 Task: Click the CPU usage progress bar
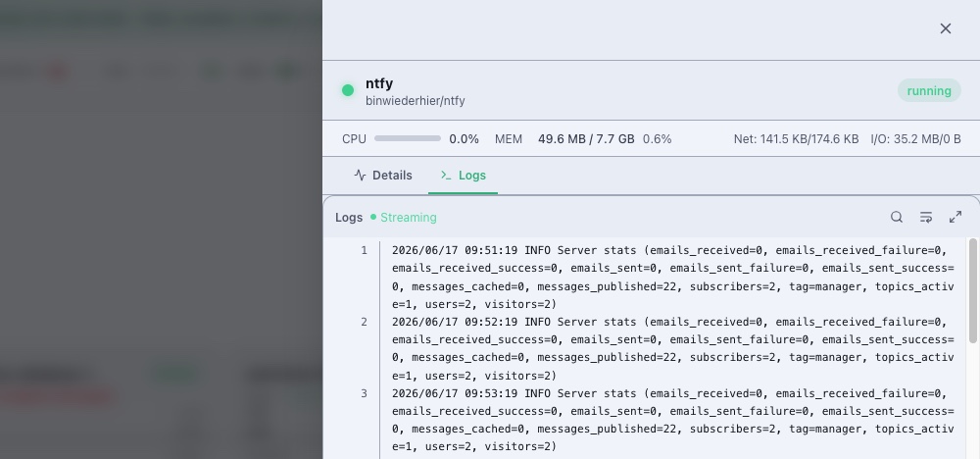(408, 139)
